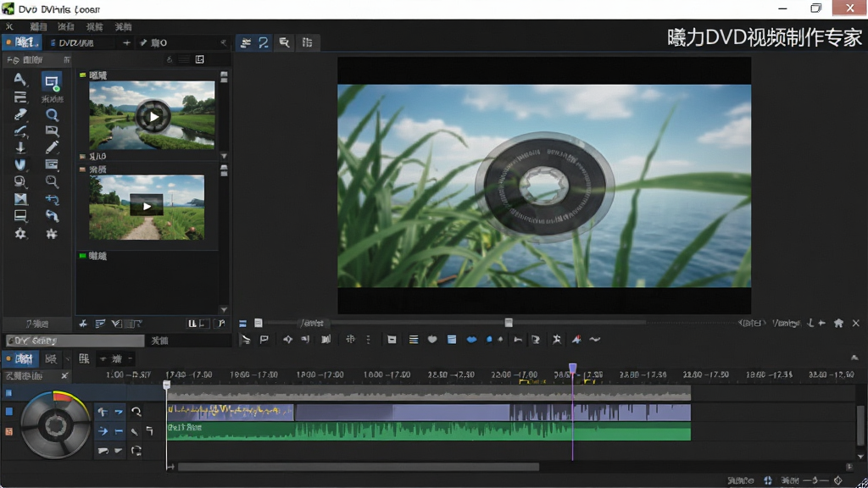Viewport: 868px width, 488px height.
Task: Close the track header panel with the X
Action: tap(64, 375)
